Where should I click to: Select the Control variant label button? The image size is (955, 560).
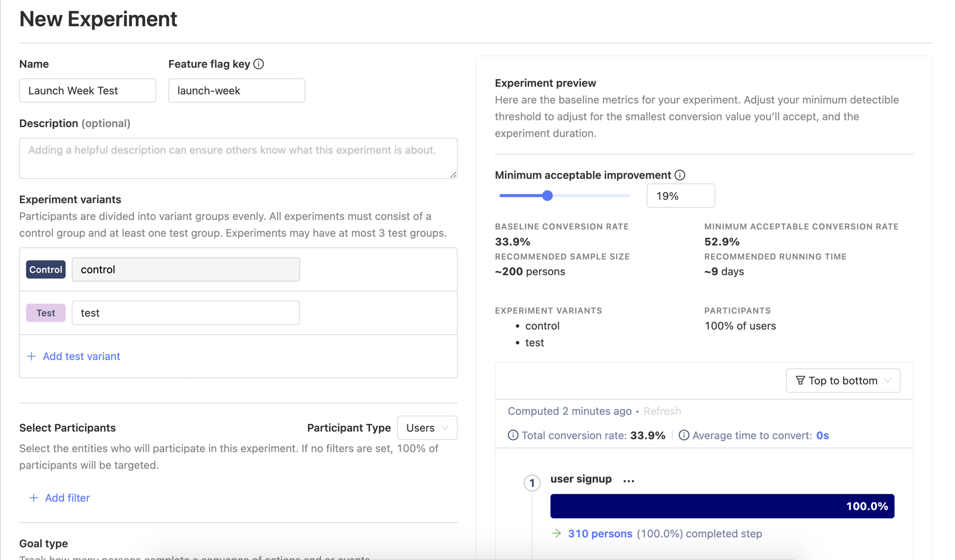click(45, 269)
